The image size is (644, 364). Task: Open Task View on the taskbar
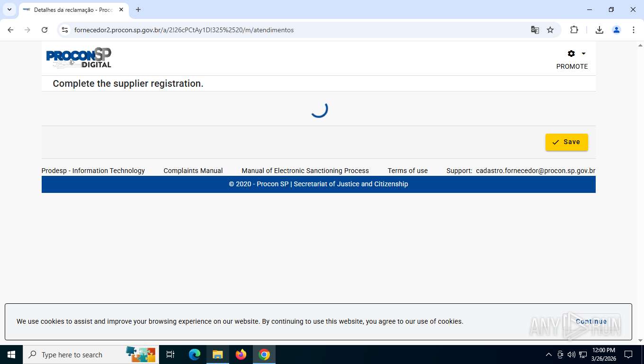coord(170,355)
